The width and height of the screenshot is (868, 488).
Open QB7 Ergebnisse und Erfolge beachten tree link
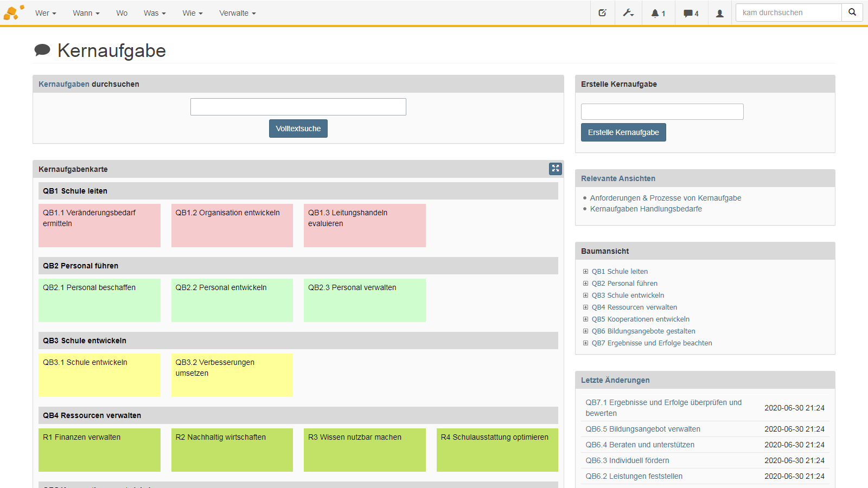[x=652, y=343]
